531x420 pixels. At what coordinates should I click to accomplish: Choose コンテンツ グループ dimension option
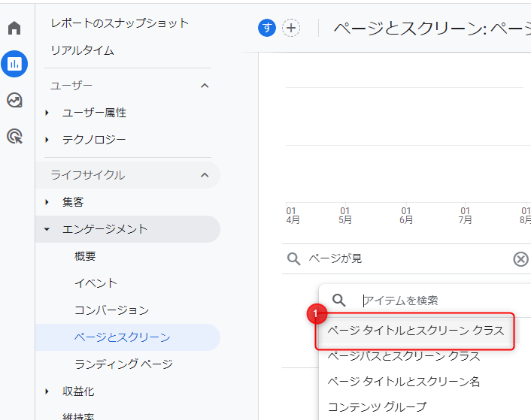[x=378, y=406]
